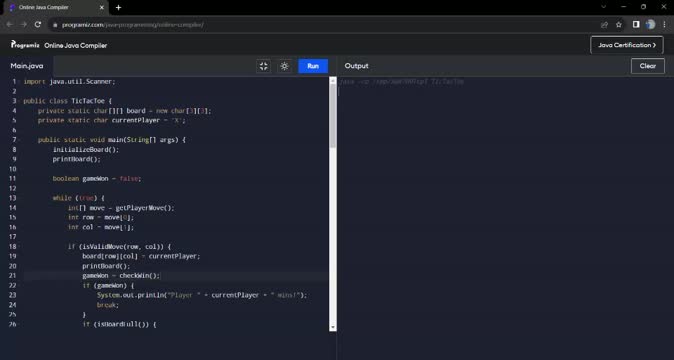Open browser three-dot menu
The width and height of the screenshot is (674, 360).
click(x=665, y=24)
